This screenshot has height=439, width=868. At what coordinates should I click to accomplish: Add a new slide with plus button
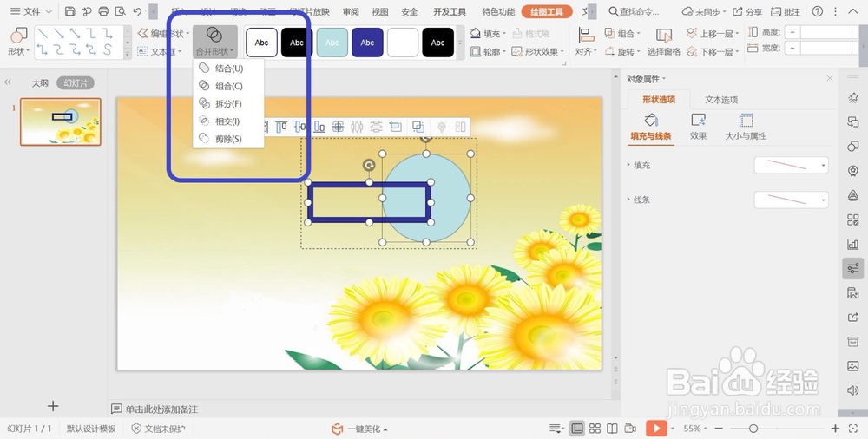(53, 406)
